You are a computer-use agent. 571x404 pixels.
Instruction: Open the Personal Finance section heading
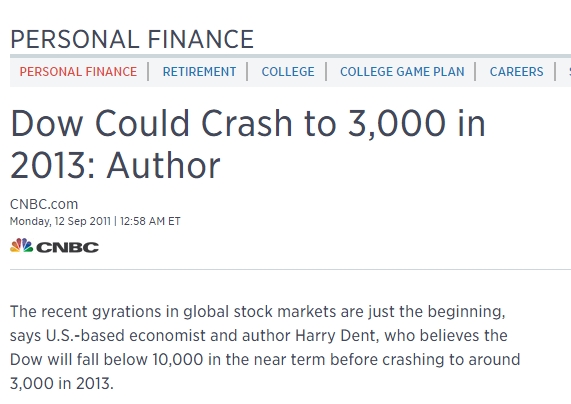132,39
